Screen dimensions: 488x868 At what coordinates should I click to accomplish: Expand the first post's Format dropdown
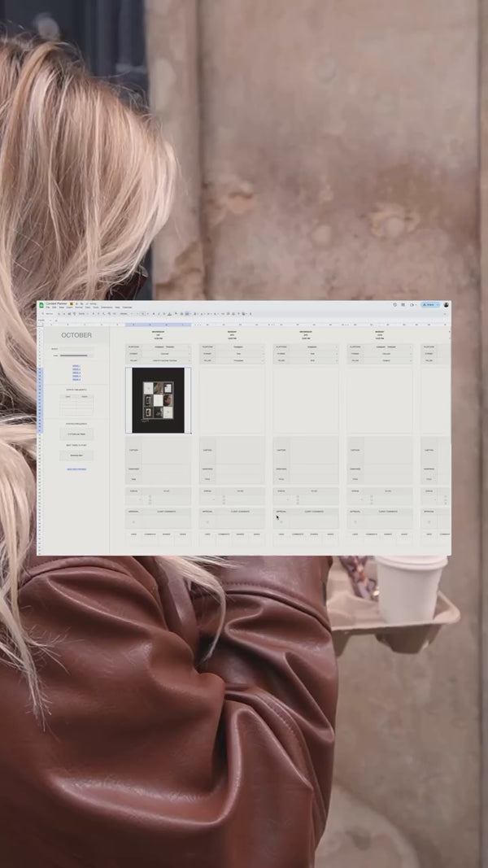pos(189,354)
